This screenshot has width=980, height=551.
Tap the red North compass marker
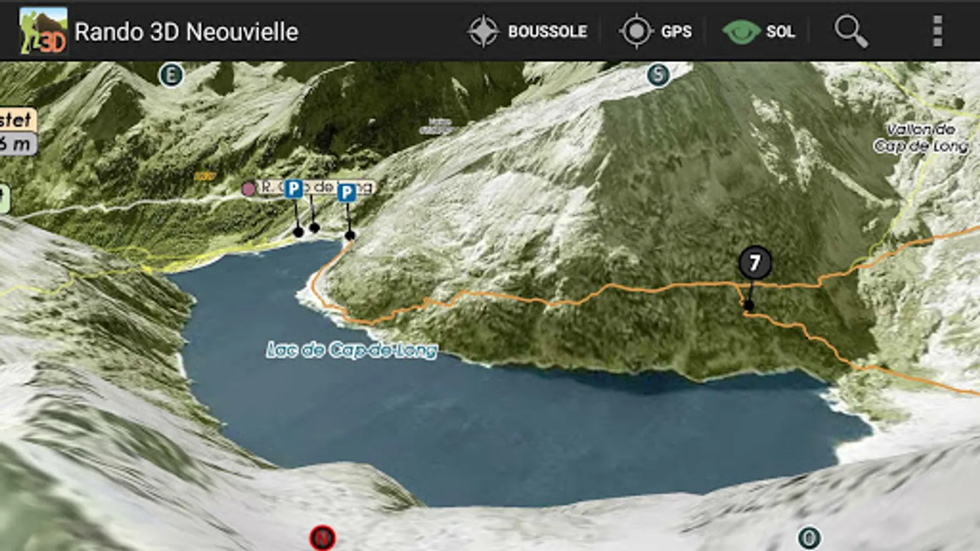point(323,538)
